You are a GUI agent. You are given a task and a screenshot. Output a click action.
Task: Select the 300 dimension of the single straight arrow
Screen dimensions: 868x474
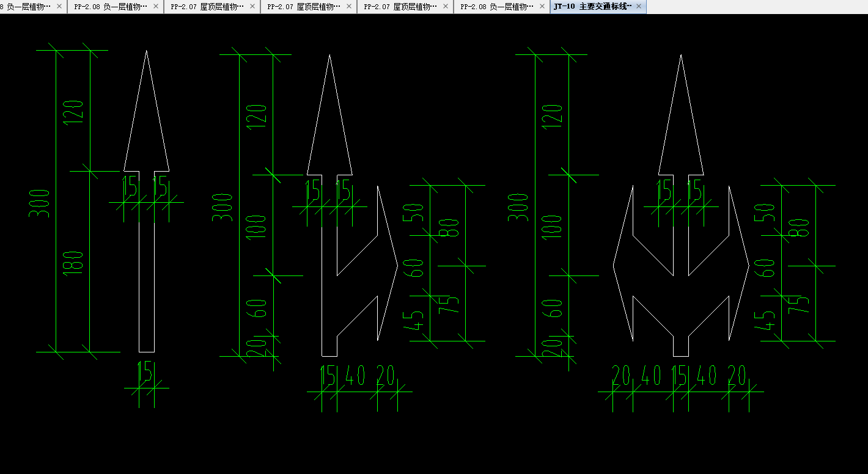click(39, 203)
